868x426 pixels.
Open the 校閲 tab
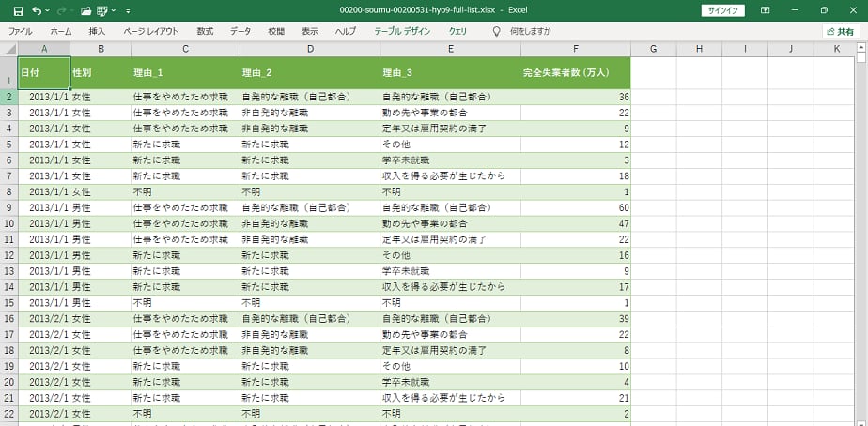[x=275, y=32]
